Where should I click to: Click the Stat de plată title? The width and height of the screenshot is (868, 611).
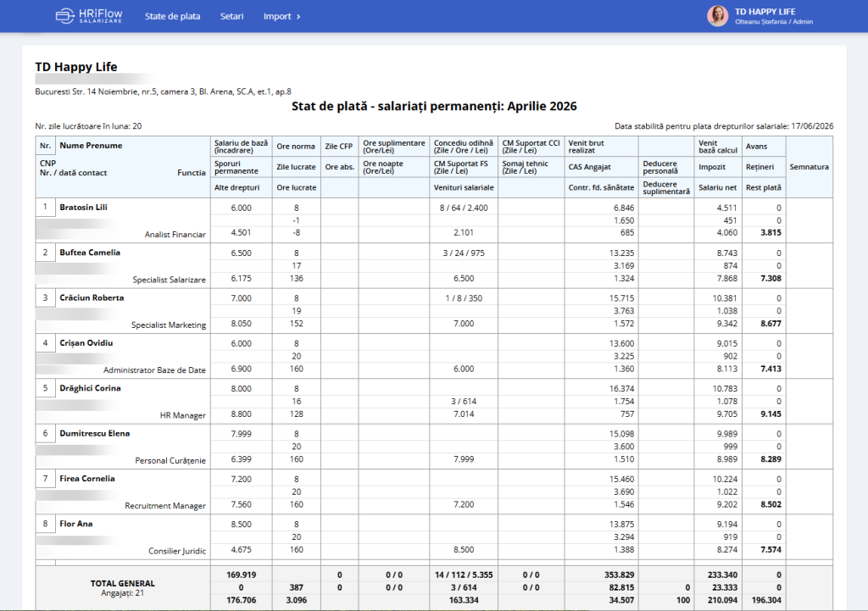434,106
